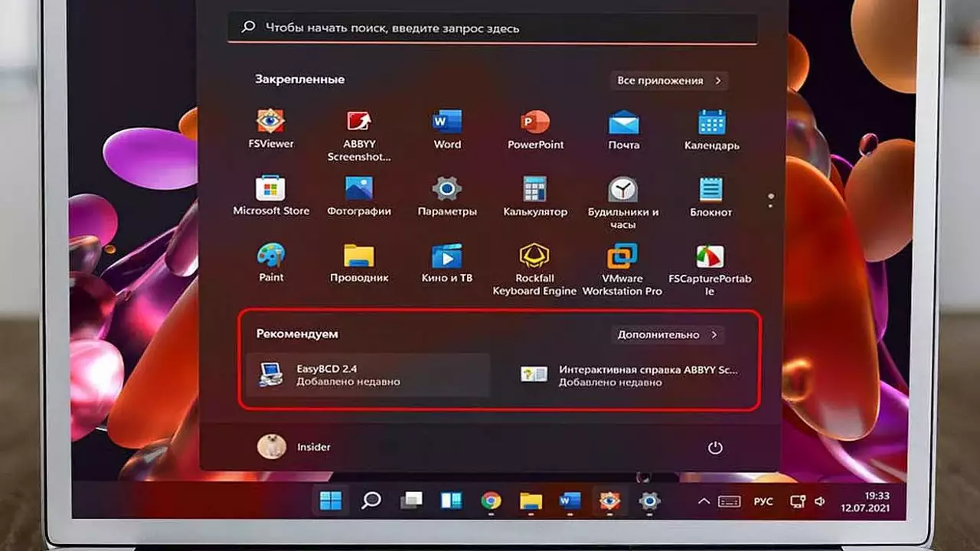980x551 pixels.
Task: Open the power options button
Action: 715,448
